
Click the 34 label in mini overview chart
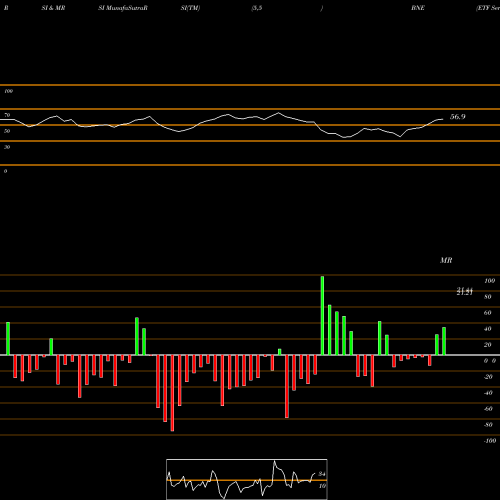pos(322,474)
